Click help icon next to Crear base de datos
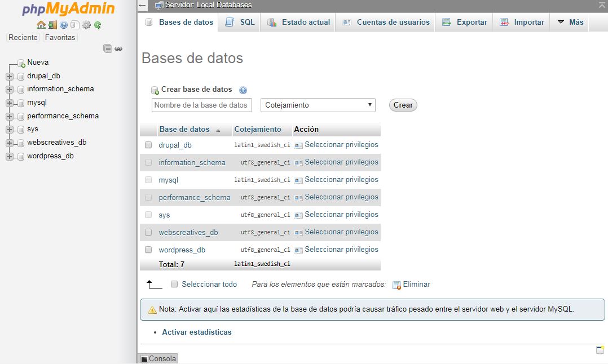The width and height of the screenshot is (608, 364). pos(243,90)
